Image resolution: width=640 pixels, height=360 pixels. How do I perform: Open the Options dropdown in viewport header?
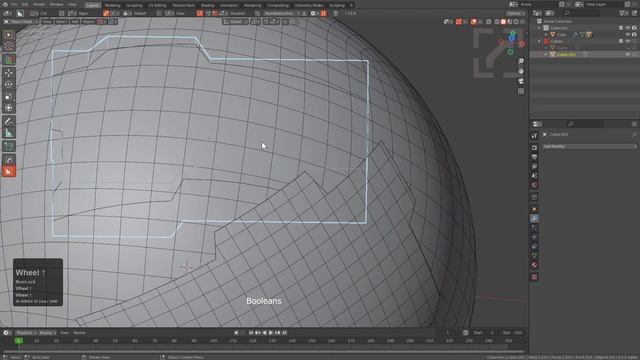click(x=516, y=13)
